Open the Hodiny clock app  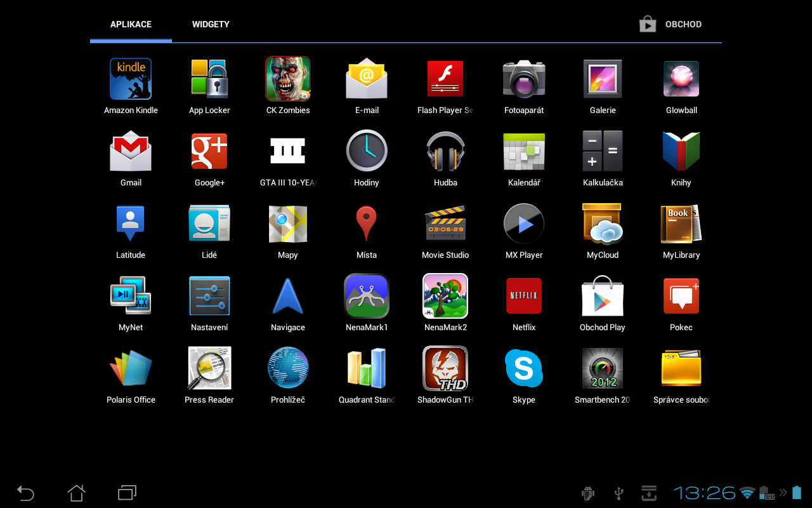tap(367, 151)
